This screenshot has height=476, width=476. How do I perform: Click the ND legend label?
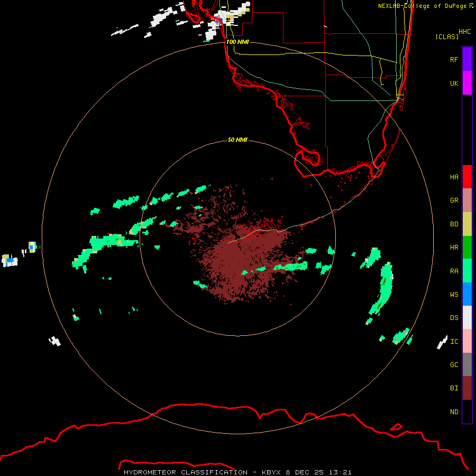tap(454, 412)
